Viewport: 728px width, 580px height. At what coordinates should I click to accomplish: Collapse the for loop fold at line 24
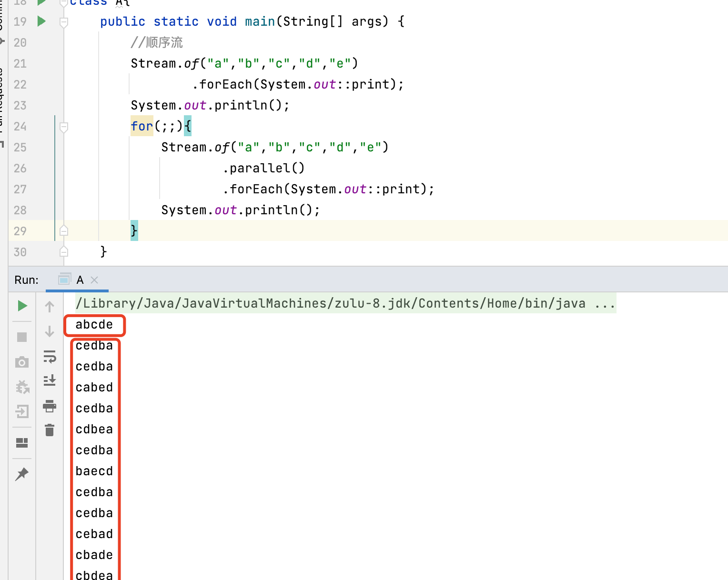pyautogui.click(x=64, y=127)
